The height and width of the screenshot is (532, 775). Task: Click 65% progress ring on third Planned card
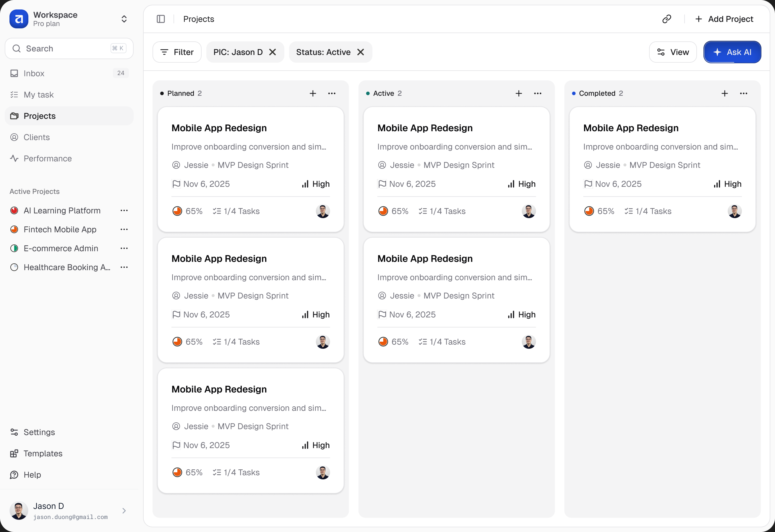pos(177,473)
